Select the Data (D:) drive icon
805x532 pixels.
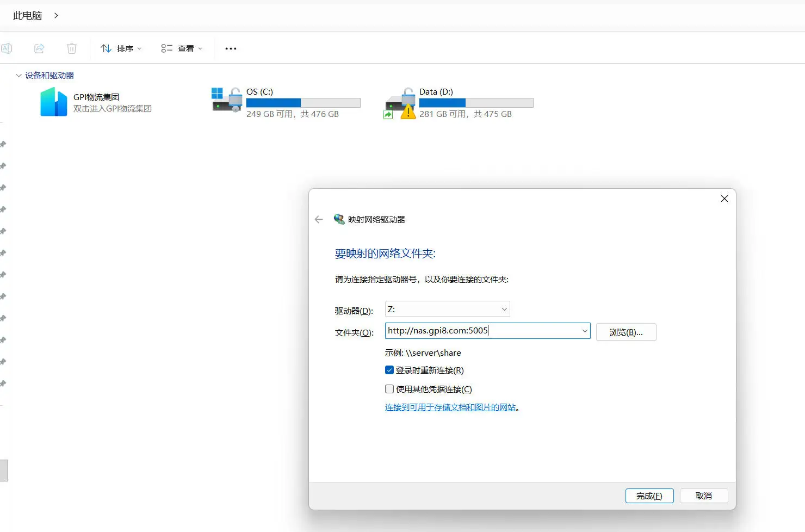[x=400, y=103]
